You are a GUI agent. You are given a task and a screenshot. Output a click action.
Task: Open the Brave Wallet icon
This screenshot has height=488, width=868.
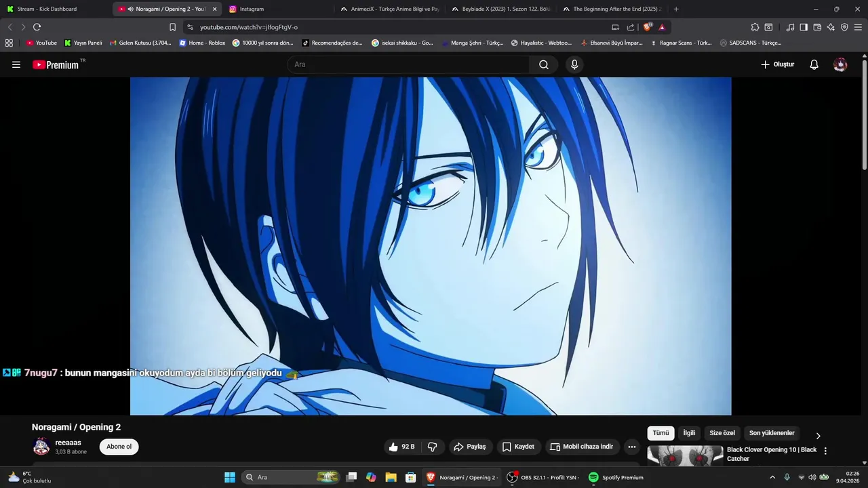[817, 27]
